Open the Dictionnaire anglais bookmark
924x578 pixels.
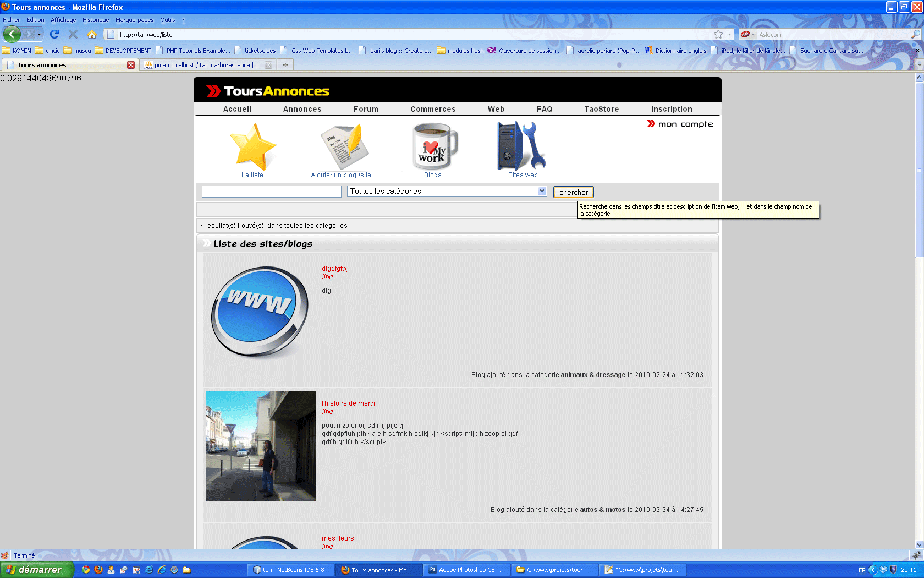(676, 50)
